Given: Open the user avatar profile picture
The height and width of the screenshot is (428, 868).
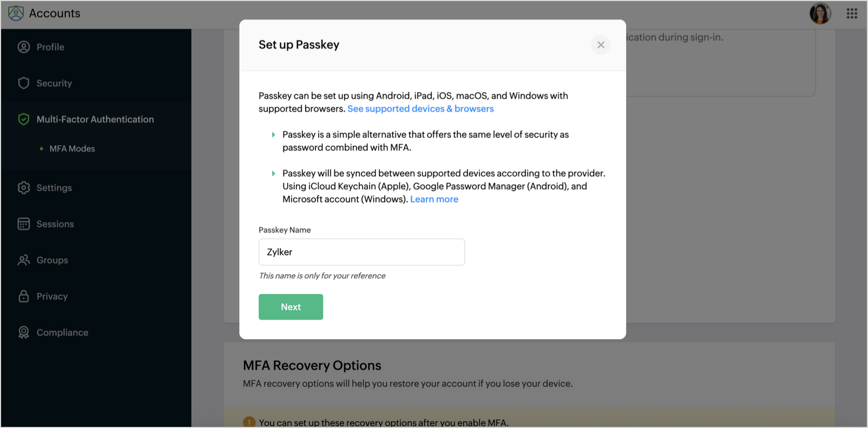Looking at the screenshot, I should 820,14.
